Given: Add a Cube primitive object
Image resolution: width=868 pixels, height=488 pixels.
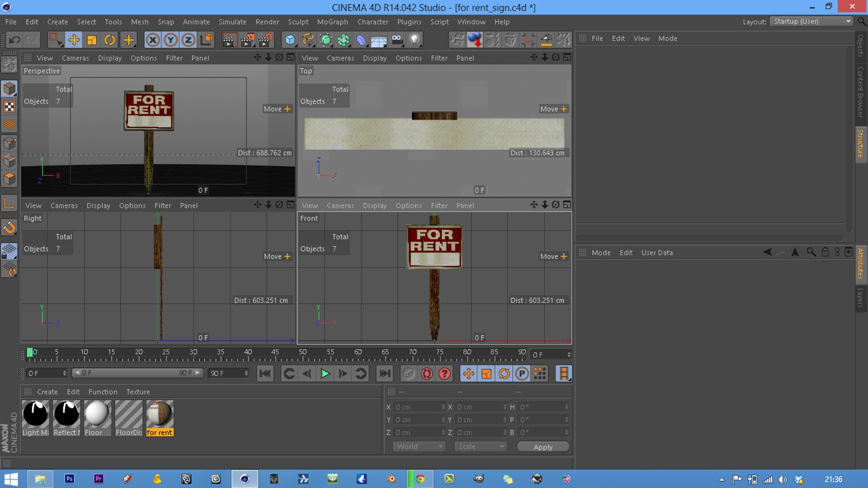Looking at the screenshot, I should [290, 40].
